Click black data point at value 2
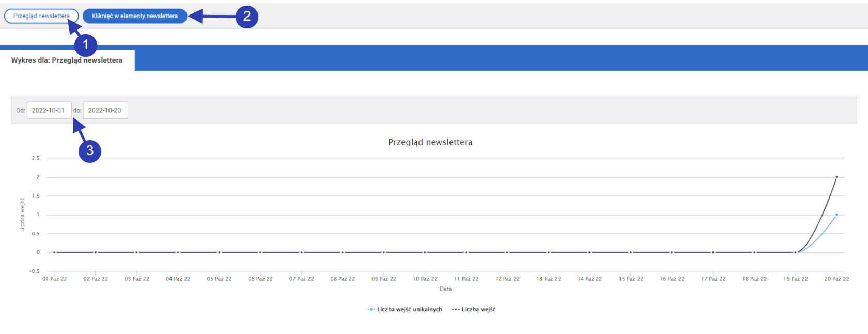 coord(836,177)
